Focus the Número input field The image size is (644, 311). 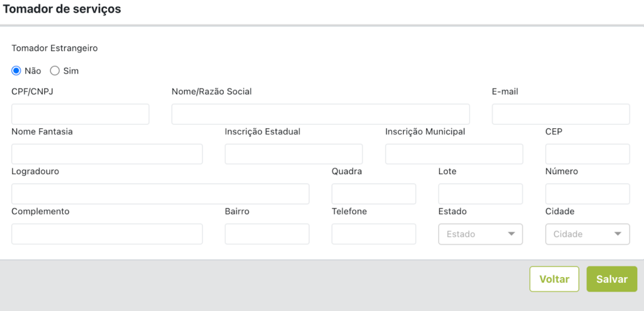(587, 194)
